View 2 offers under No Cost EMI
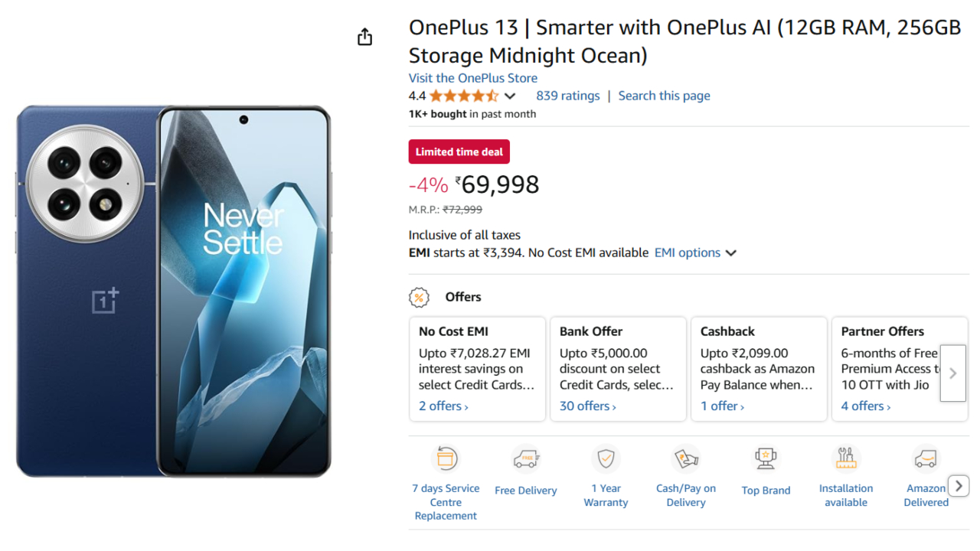 tap(443, 406)
